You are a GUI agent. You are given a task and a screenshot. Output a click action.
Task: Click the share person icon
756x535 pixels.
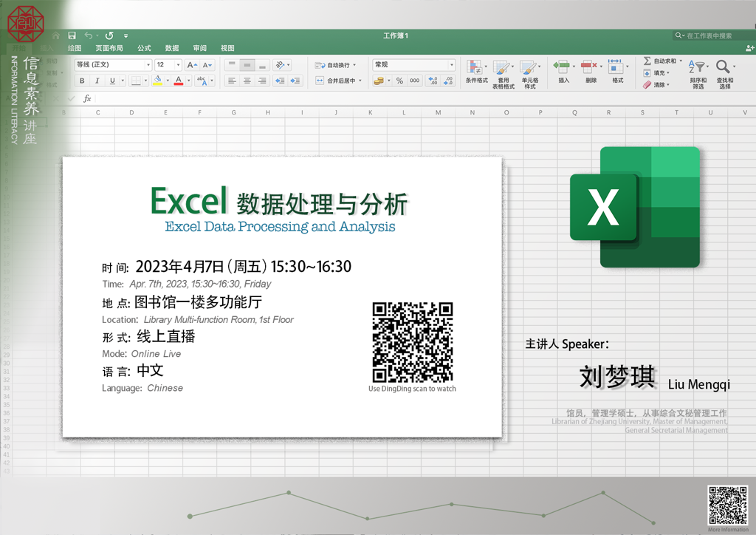[749, 48]
